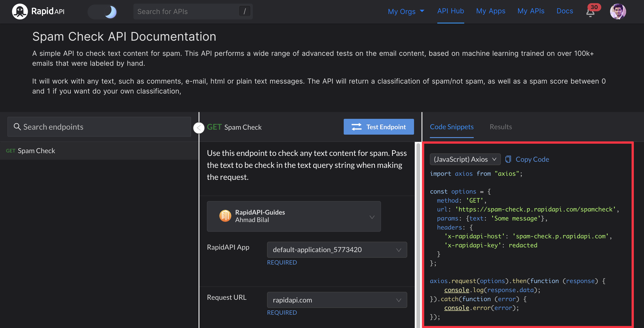
Task: Click the RapidAPI octopus logo
Action: coord(20,12)
